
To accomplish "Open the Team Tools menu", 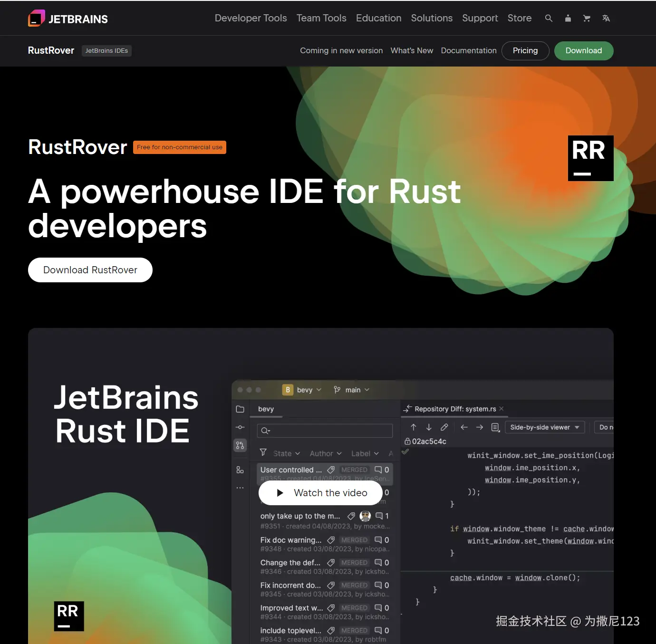I will tap(321, 18).
